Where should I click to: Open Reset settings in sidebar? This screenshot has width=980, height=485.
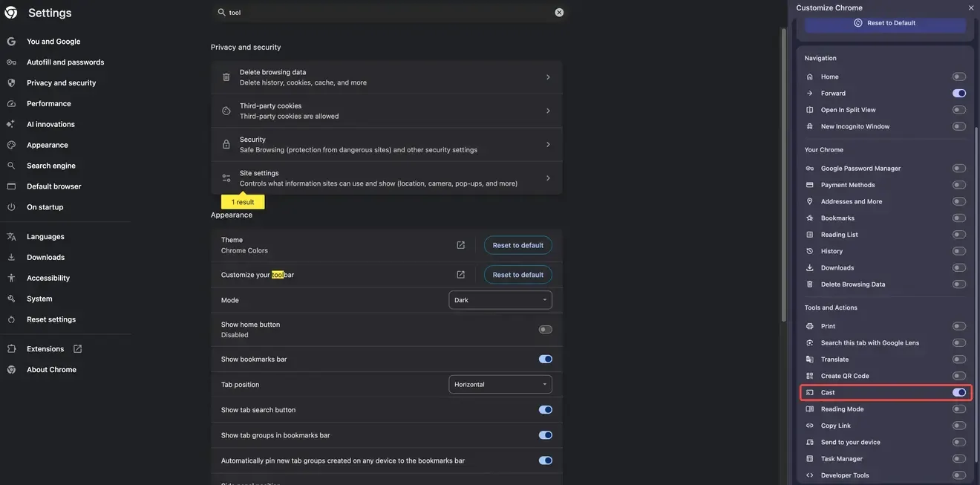51,320
